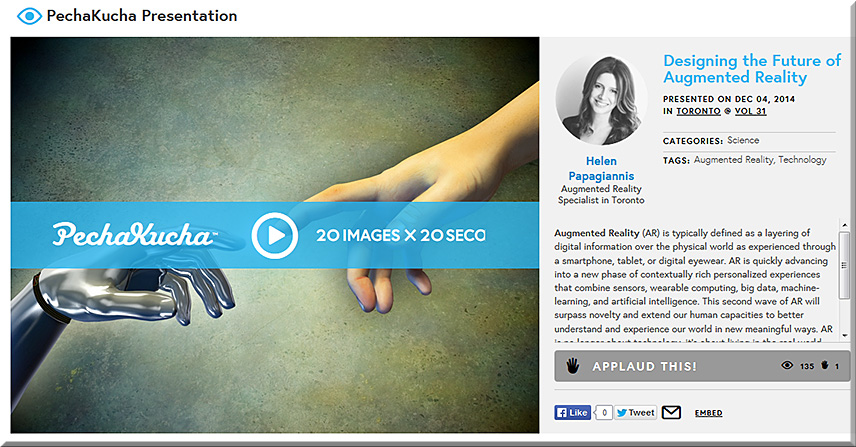Click the blue eye icon beside PechaKucha Presentation
Viewport: 856px width, 447px height.
click(x=29, y=16)
